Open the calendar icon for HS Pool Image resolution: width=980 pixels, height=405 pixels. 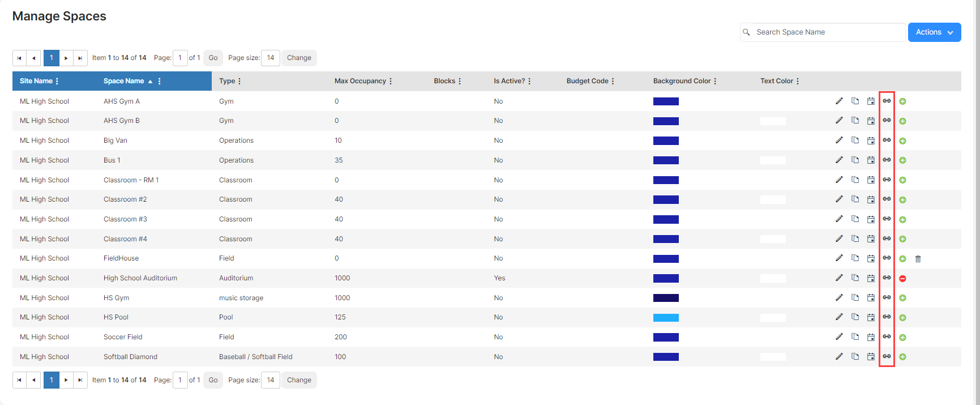[871, 317]
